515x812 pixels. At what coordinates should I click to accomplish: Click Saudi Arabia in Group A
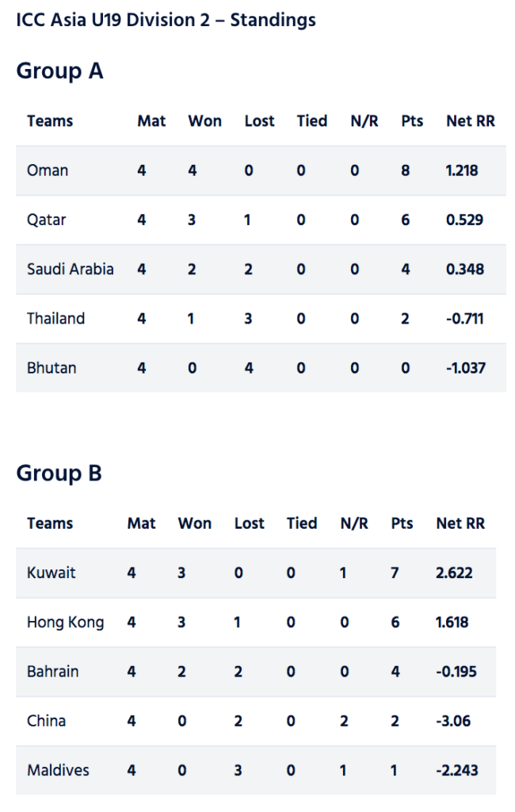click(x=71, y=270)
